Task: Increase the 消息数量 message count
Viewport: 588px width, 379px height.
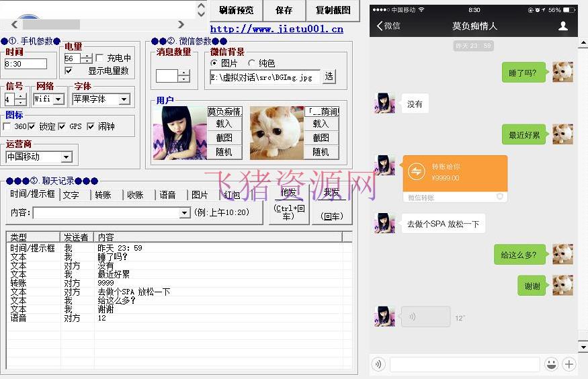Action: point(183,73)
